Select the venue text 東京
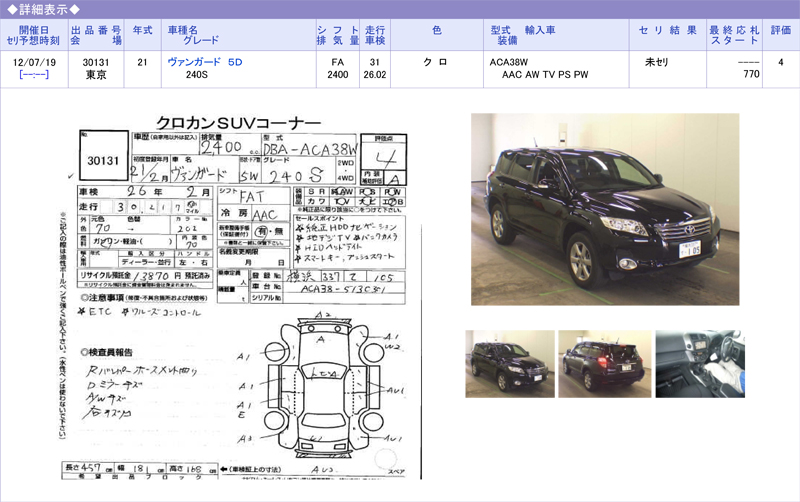The height and width of the screenshot is (502, 800). (x=96, y=74)
